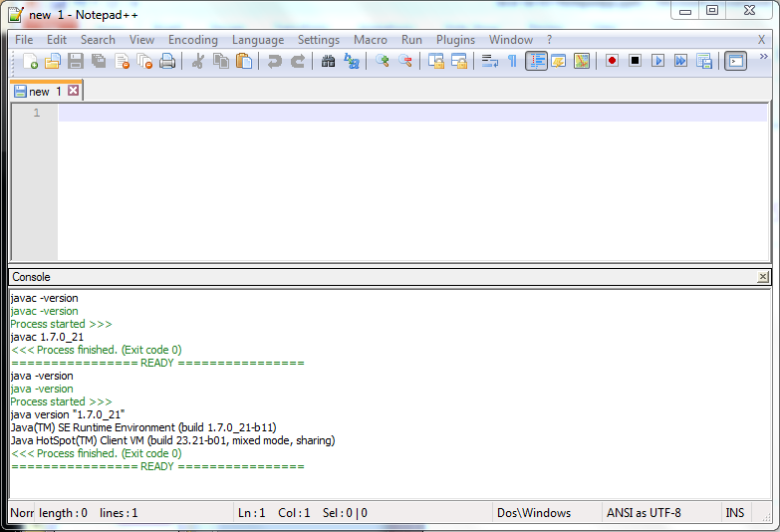Minimize the Notepad++ window
This screenshot has height=532, width=780.
pyautogui.click(x=685, y=11)
